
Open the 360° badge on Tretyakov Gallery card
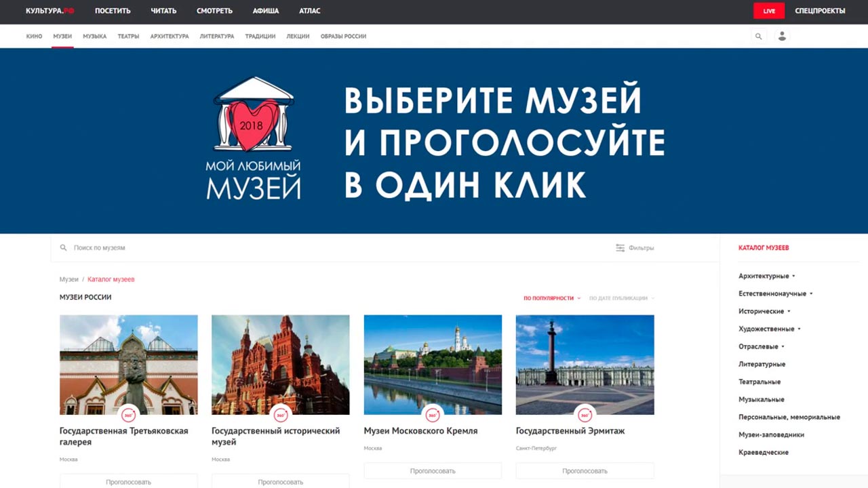(129, 414)
